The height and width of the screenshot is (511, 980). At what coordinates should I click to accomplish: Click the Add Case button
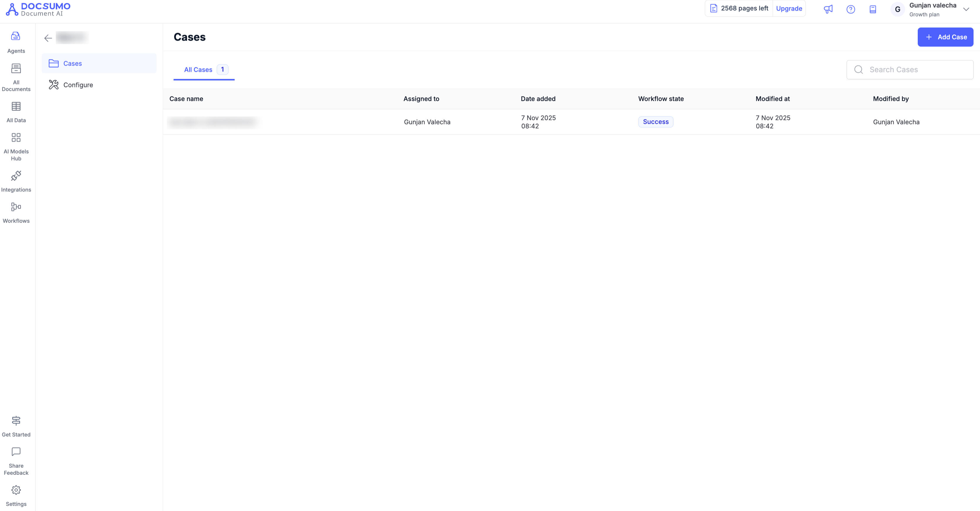pyautogui.click(x=945, y=37)
